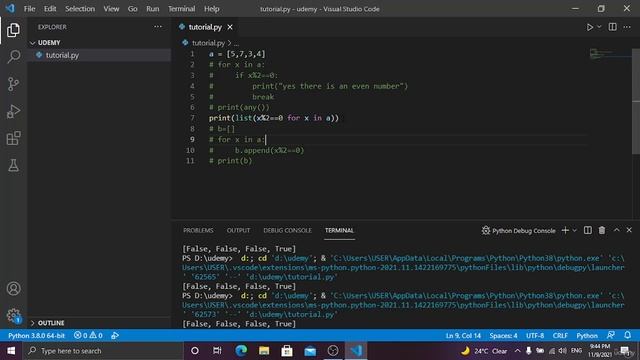Expand the OUTLINE section
Screen dimensions: 640x360
click(x=51, y=323)
